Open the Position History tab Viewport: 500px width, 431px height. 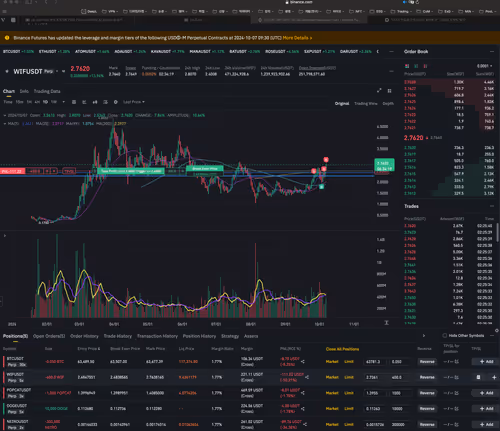click(x=199, y=336)
